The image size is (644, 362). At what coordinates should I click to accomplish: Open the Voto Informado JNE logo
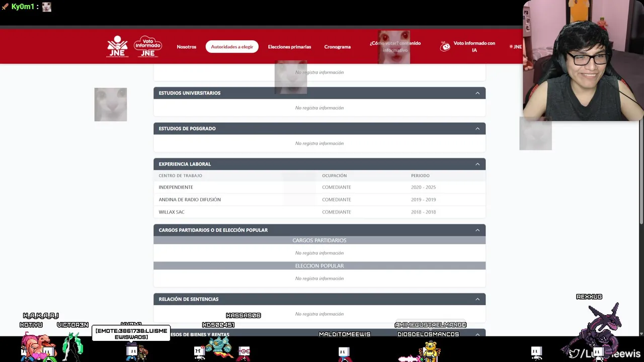147,46
